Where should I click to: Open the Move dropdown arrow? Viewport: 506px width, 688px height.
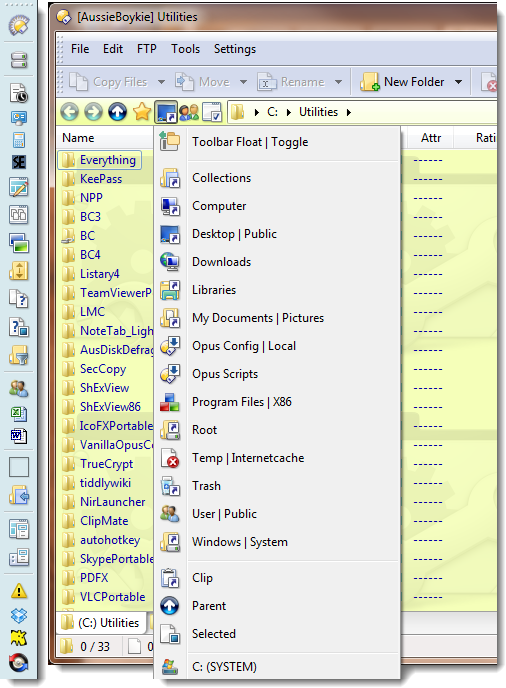(243, 82)
